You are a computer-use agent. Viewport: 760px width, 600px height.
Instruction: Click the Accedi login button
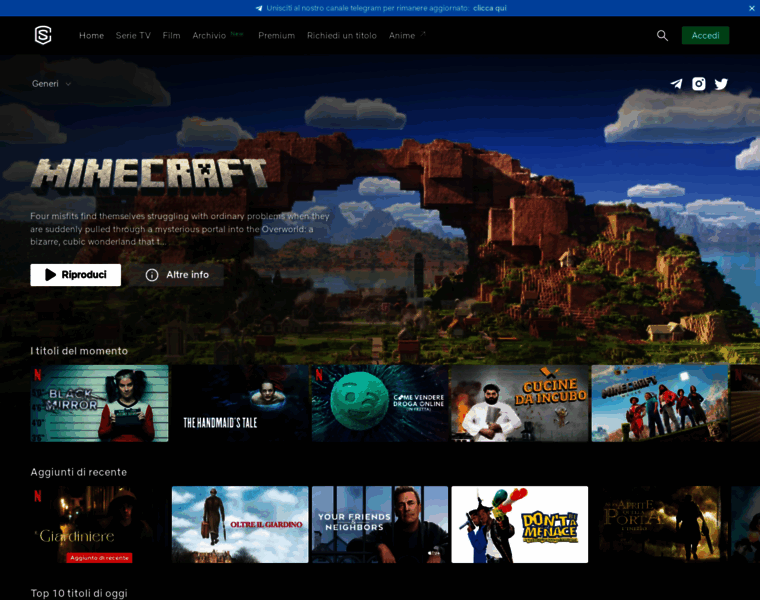[x=705, y=35]
